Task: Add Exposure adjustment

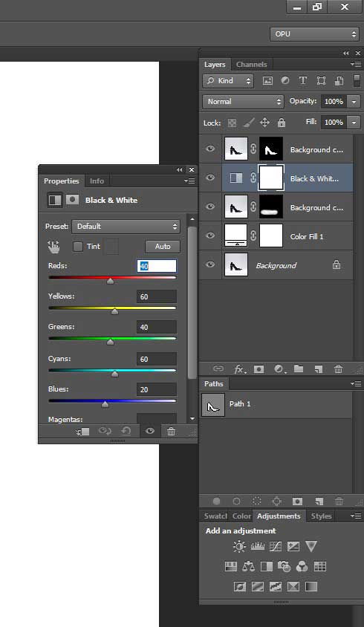Action: (293, 546)
